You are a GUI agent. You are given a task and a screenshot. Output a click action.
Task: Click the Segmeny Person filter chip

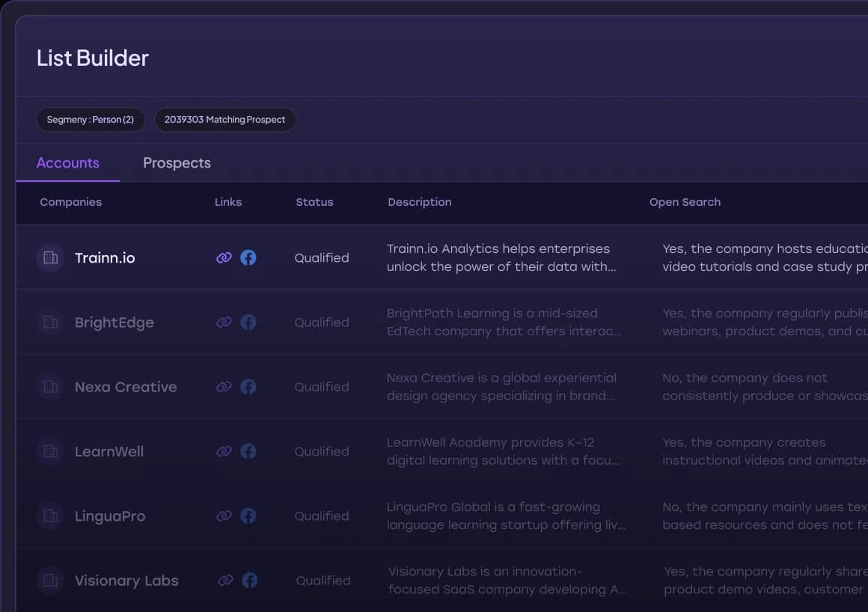coord(91,120)
